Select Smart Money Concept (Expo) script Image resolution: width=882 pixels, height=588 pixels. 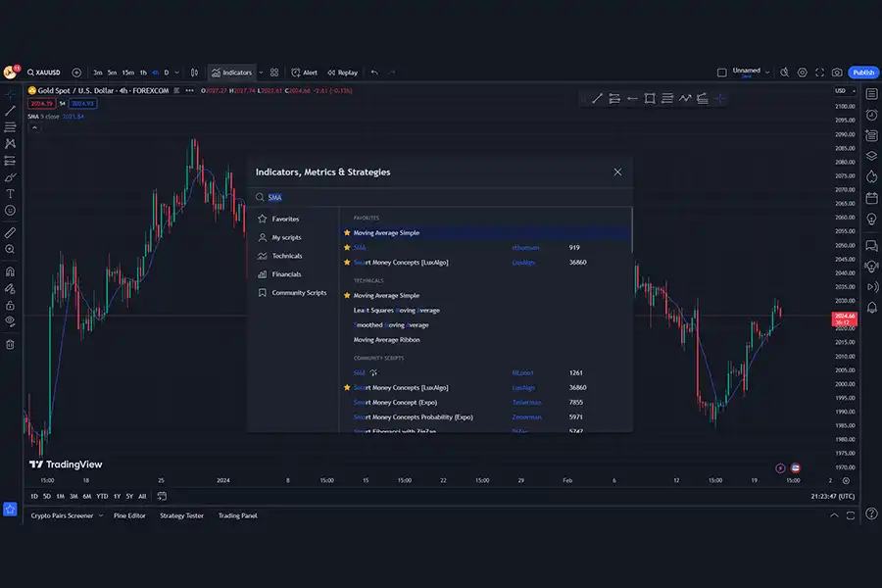[396, 403]
